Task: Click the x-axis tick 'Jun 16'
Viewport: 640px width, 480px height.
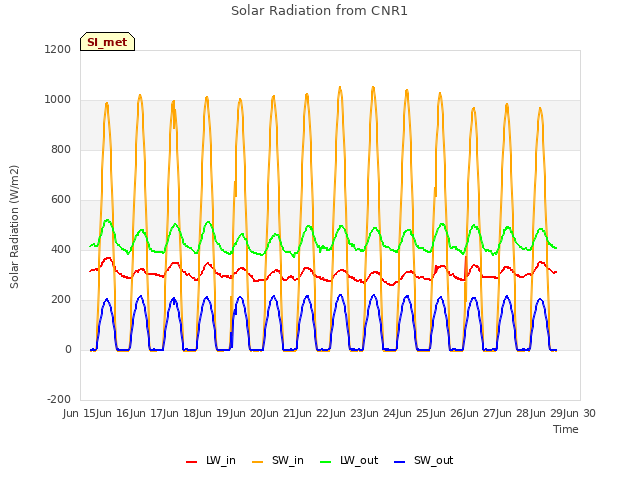Action: point(113,413)
